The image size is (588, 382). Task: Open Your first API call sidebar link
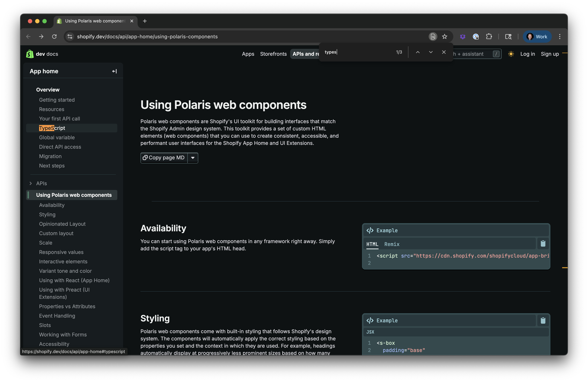click(60, 118)
